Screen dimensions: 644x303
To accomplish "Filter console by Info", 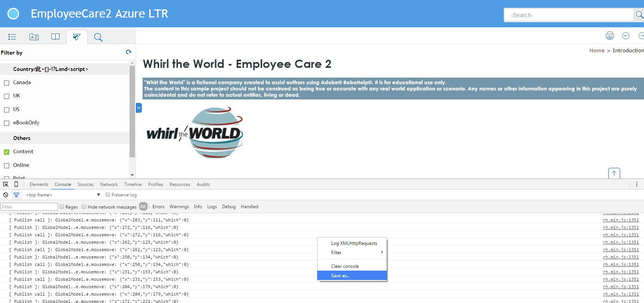I will [198, 207].
